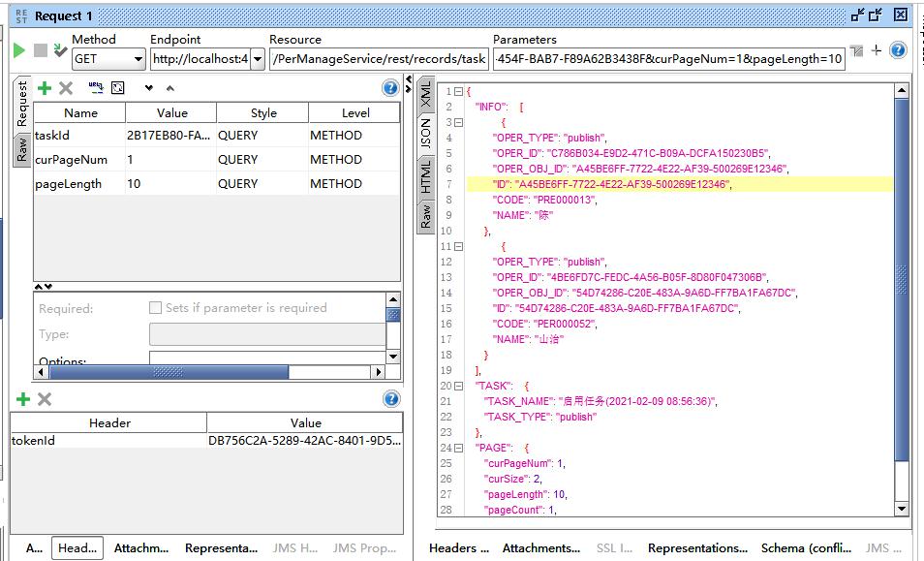
Task: Click the Resource path input field
Action: 379,59
